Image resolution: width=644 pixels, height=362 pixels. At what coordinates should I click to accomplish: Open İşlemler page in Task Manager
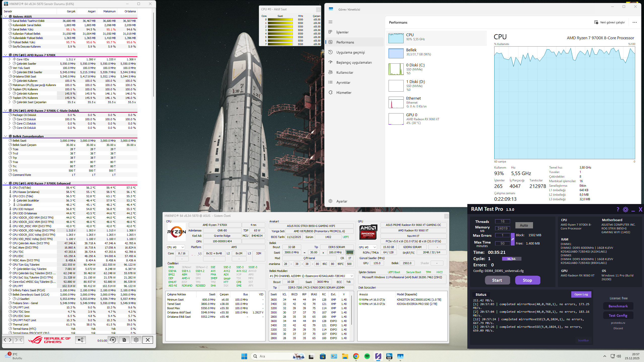354,32
